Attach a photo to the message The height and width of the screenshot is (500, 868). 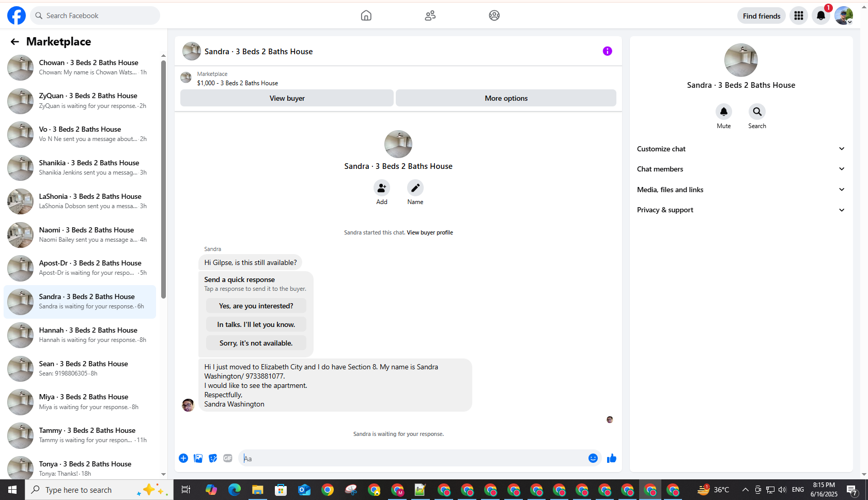[198, 458]
